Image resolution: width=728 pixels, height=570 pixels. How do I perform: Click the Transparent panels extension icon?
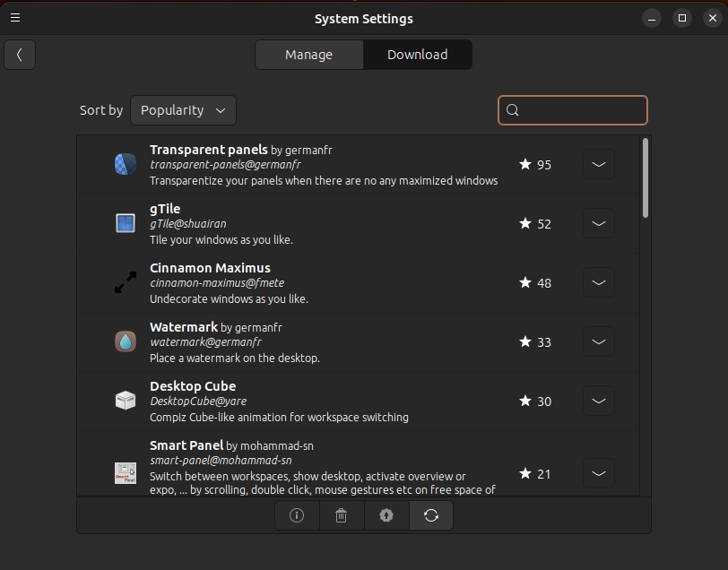126,165
